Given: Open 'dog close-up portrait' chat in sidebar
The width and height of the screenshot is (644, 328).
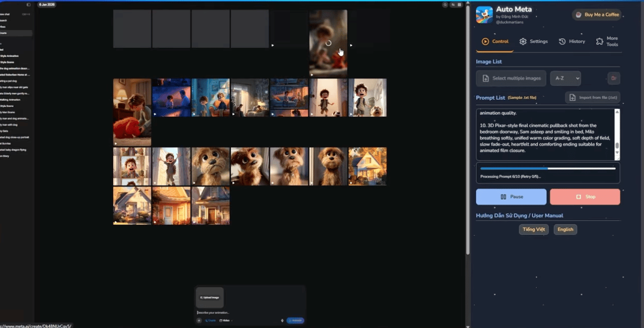Looking at the screenshot, I should click(16, 137).
